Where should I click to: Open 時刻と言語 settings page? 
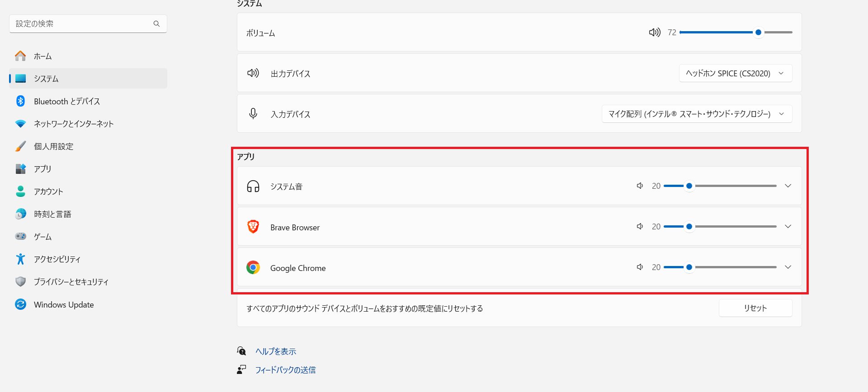pyautogui.click(x=88, y=214)
